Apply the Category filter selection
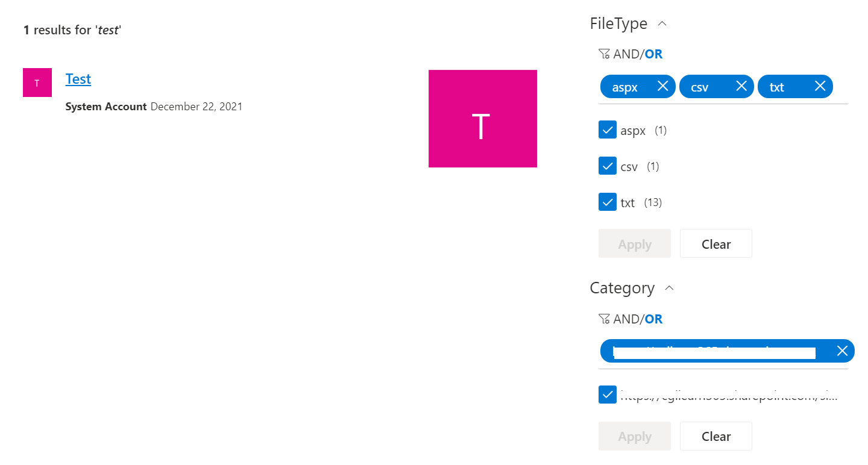The image size is (868, 465). [634, 435]
